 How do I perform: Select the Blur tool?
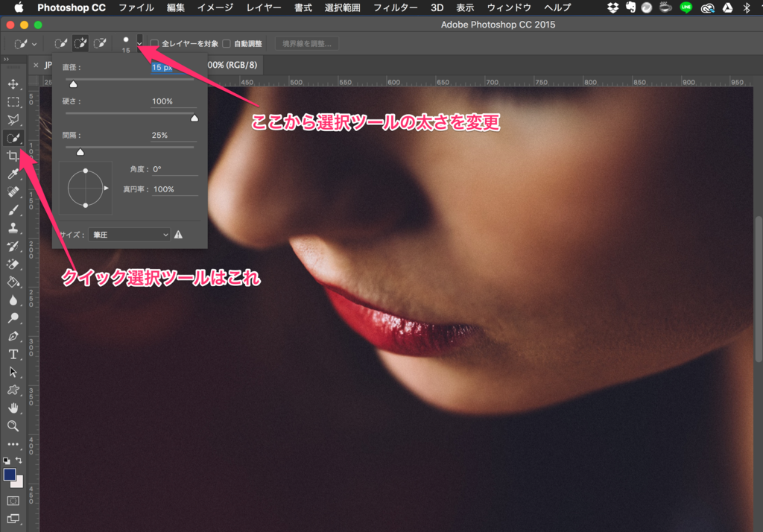coord(13,300)
